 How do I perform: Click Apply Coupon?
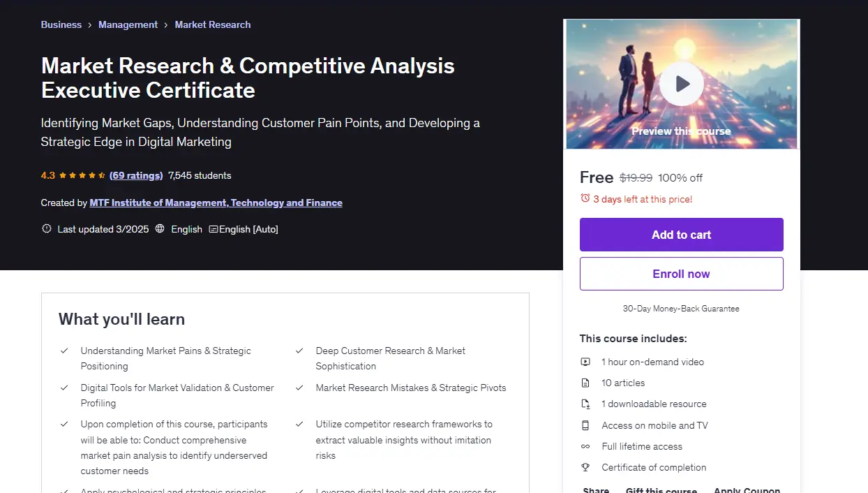pos(747,490)
